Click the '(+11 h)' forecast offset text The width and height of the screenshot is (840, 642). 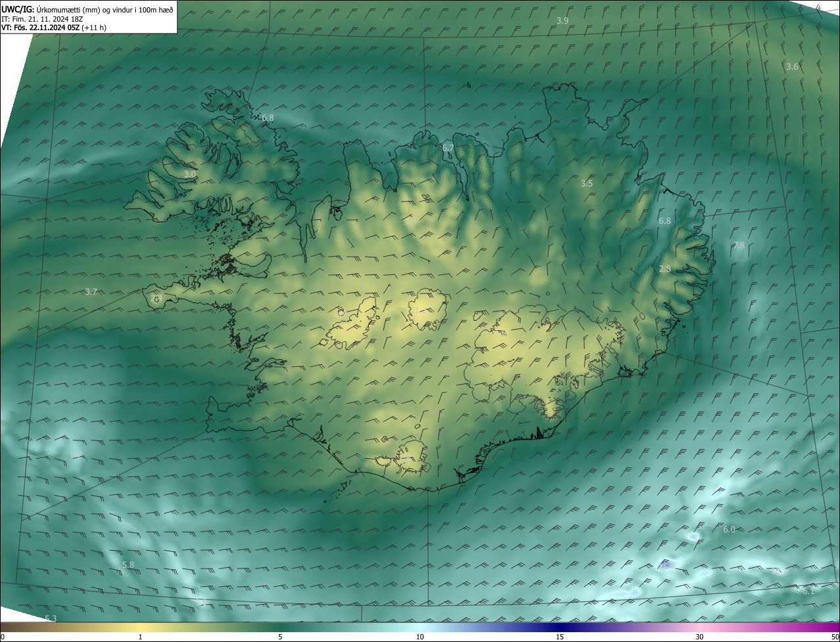click(x=94, y=28)
